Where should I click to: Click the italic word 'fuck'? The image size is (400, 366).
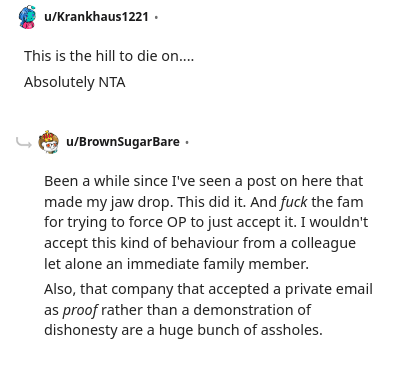pos(294,202)
